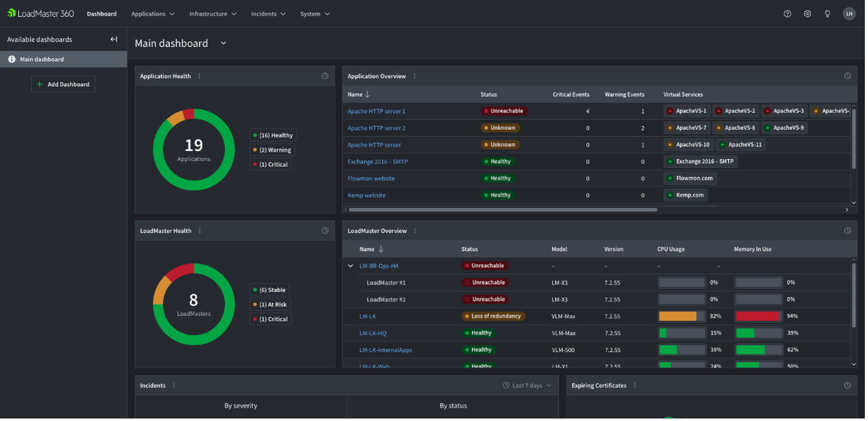Image resolution: width=868 pixels, height=421 pixels.
Task: Open the Application Health widget kebab menu
Action: [199, 76]
